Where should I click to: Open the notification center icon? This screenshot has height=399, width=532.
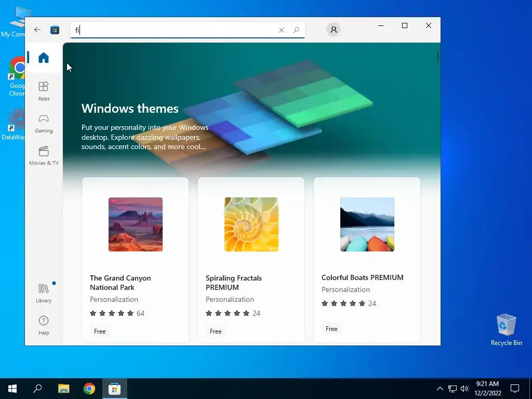(515, 389)
